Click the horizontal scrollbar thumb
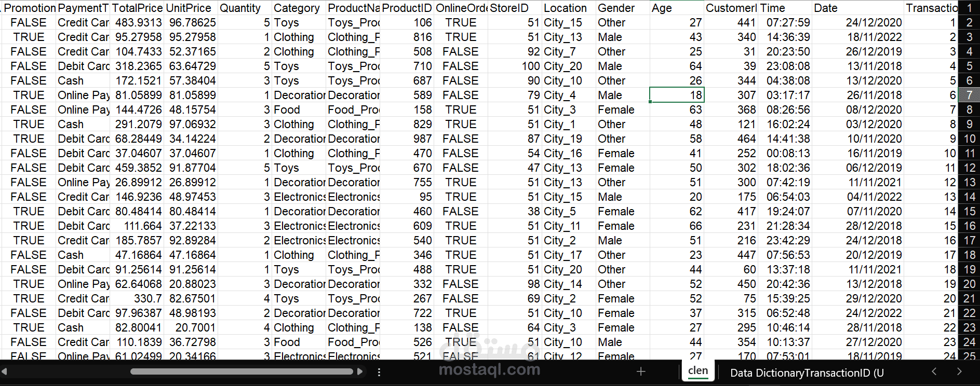Viewport: 980px width, 386px height. click(x=241, y=371)
